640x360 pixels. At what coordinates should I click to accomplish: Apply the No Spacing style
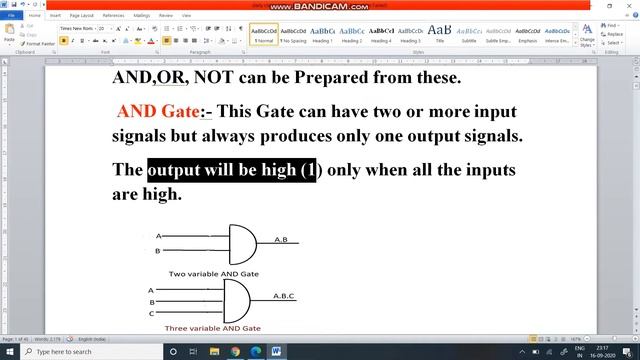pos(293,35)
